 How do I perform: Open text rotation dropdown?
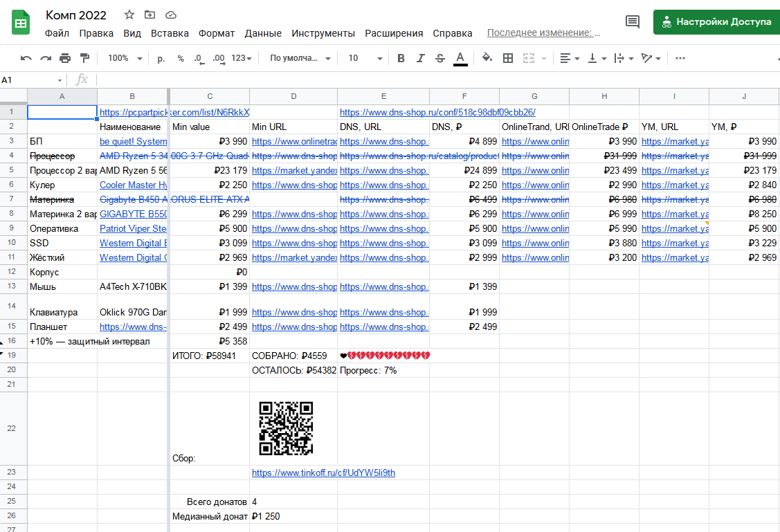(651, 58)
